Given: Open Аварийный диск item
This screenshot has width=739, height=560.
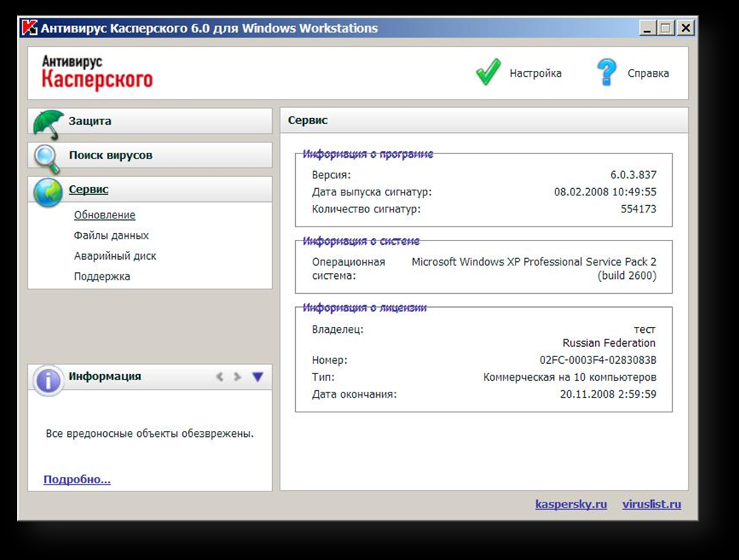Looking at the screenshot, I should point(115,256).
